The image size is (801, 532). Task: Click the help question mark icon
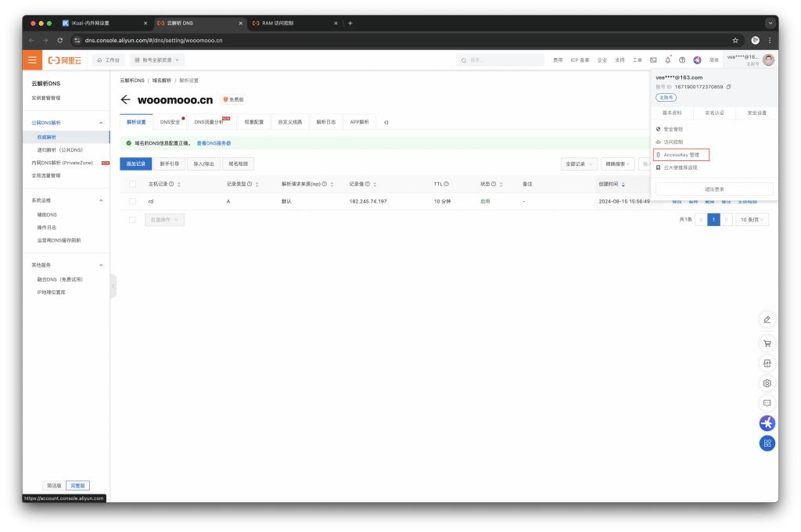point(682,59)
